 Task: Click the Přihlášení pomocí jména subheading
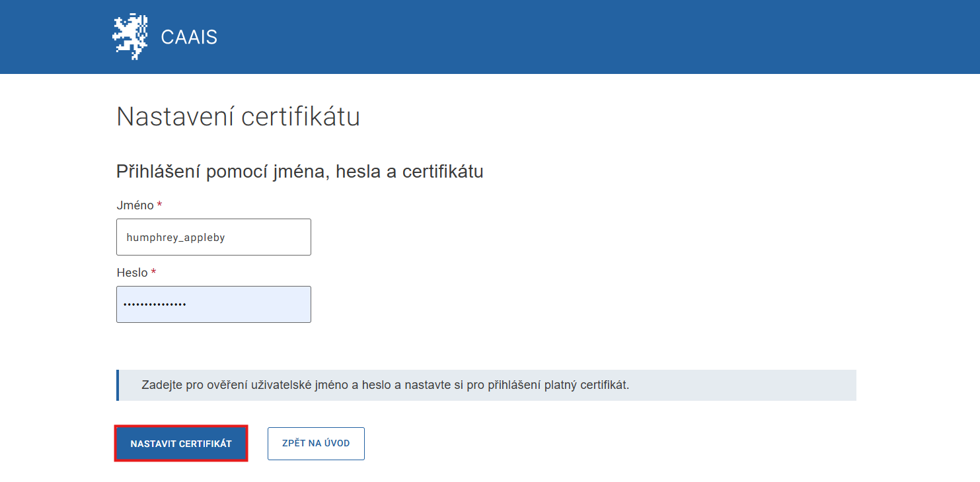click(x=299, y=172)
